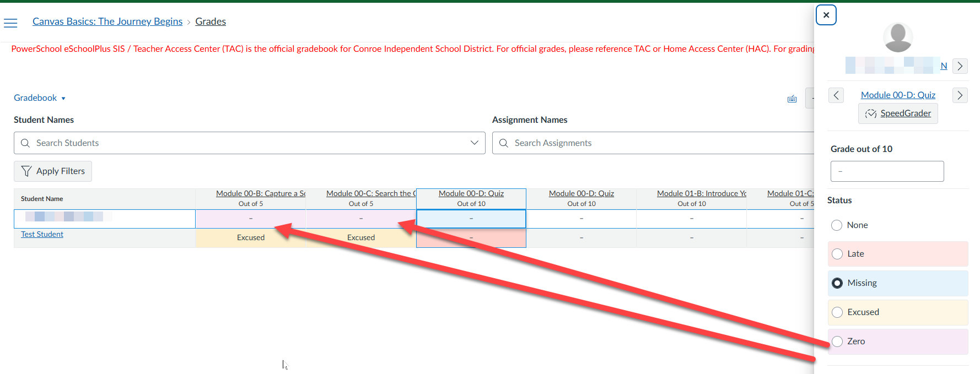This screenshot has width=980, height=374.
Task: Click the Apply Filters funnel button
Action: tap(53, 171)
